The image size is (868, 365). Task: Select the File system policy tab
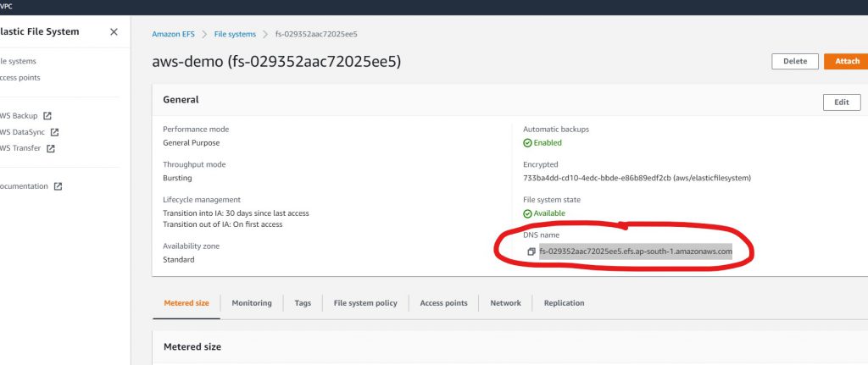tap(365, 303)
